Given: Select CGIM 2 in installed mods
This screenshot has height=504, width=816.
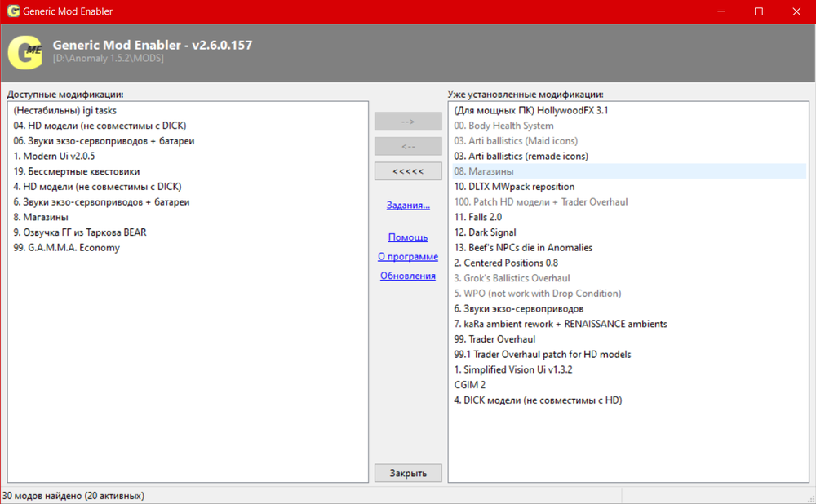Looking at the screenshot, I should [x=470, y=385].
